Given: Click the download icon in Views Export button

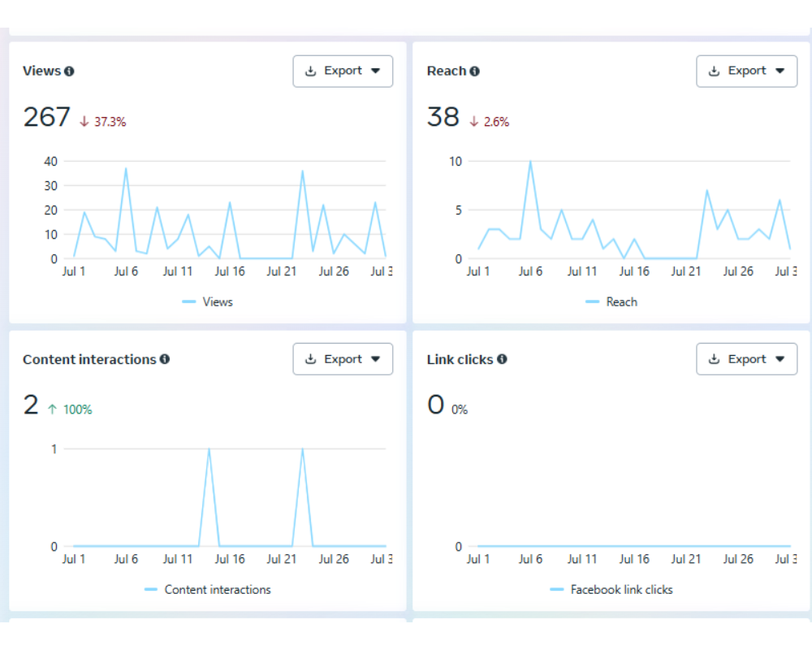Looking at the screenshot, I should (310, 71).
